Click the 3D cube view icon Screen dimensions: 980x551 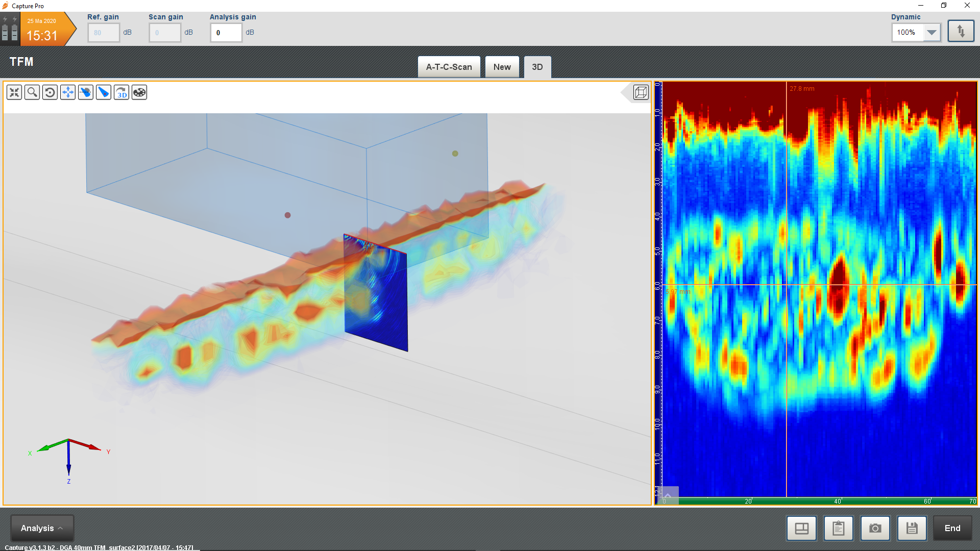click(x=641, y=92)
